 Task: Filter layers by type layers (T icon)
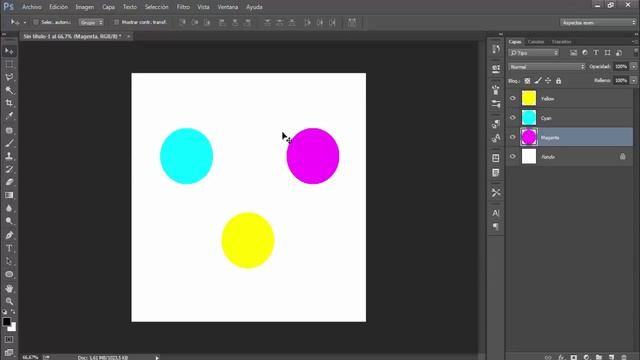pyautogui.click(x=596, y=53)
